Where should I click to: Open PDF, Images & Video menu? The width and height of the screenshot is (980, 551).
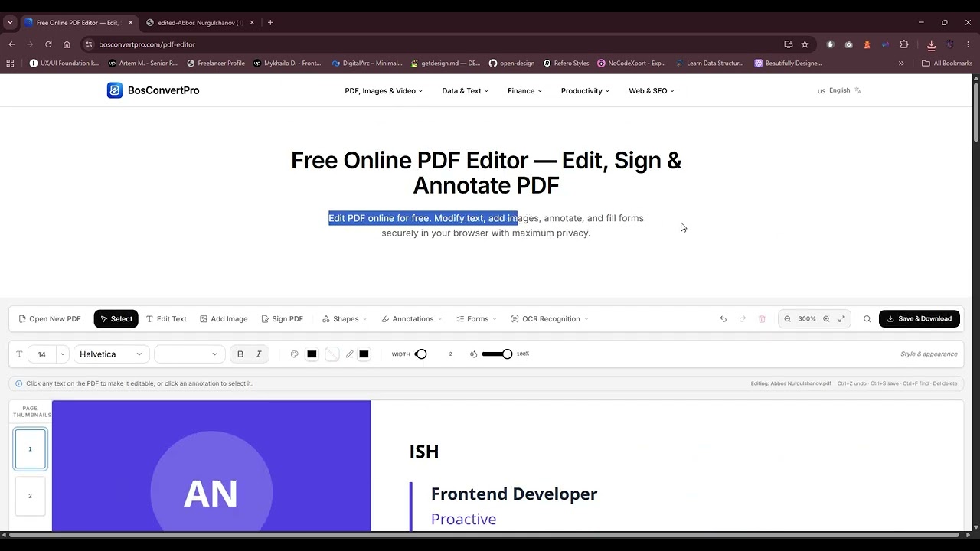384,91
